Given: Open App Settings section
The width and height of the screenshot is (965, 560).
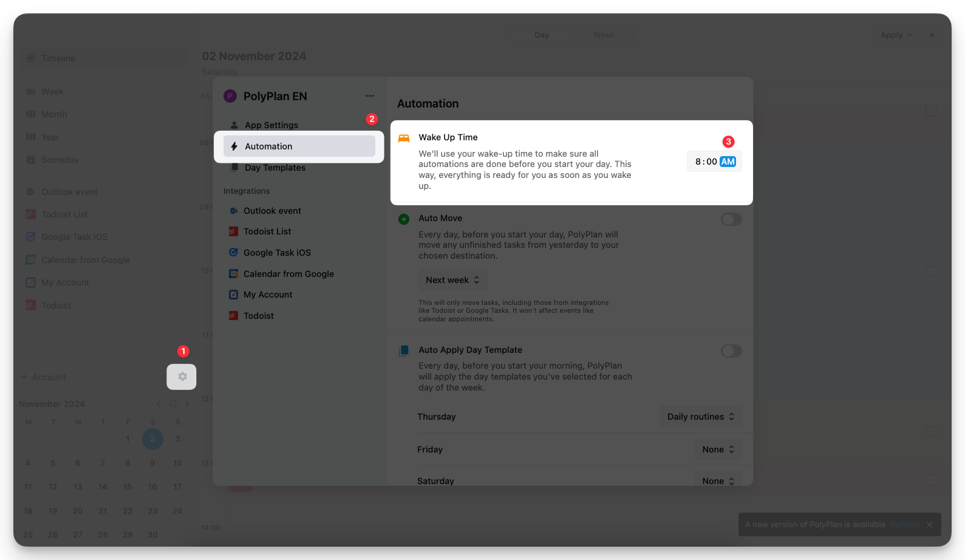Looking at the screenshot, I should 271,125.
